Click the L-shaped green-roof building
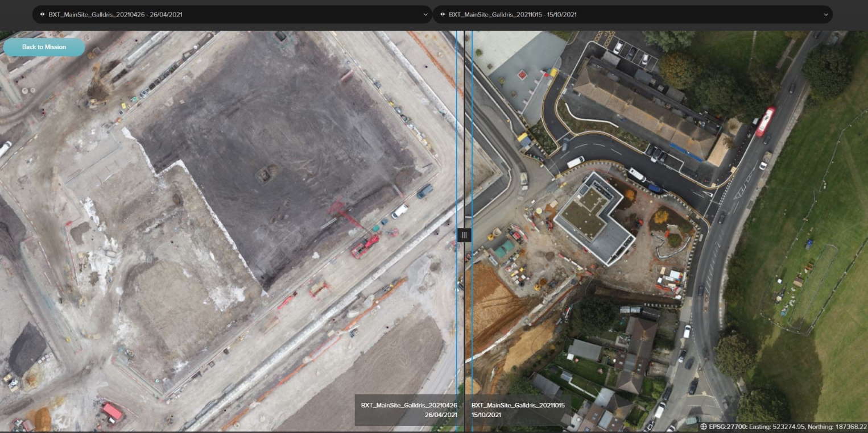This screenshot has height=433, width=868. pos(594,218)
